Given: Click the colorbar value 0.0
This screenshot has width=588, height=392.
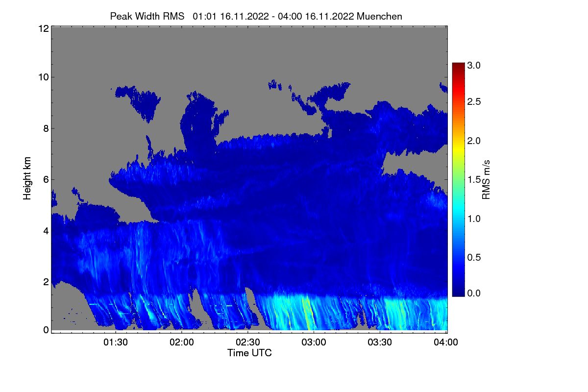Looking at the screenshot, I should (474, 293).
